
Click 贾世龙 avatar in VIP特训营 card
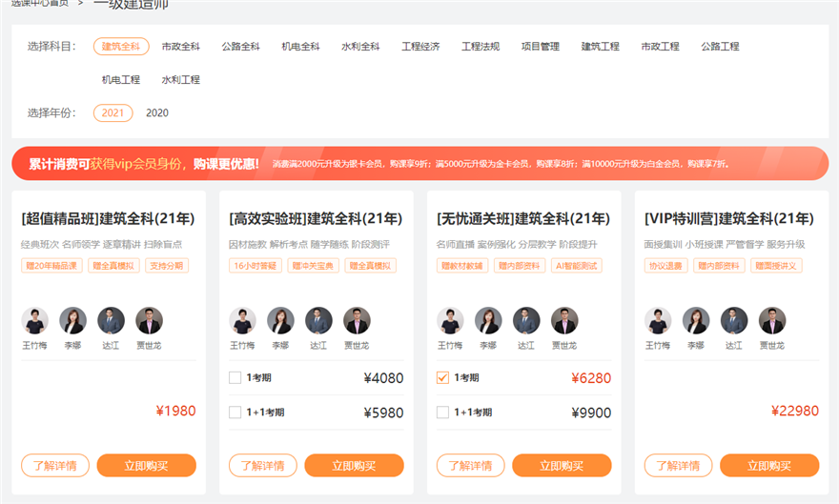tap(772, 321)
